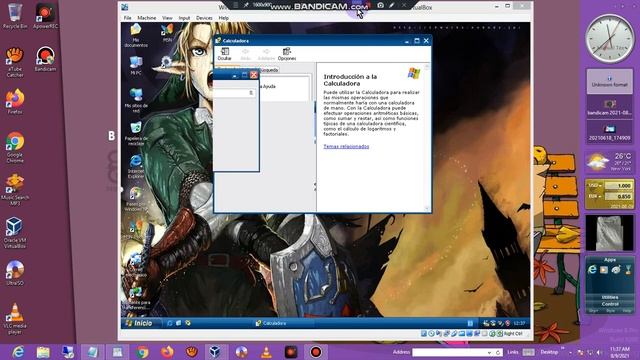
Task: Click Utilities in the Apps gadget
Action: [610, 297]
